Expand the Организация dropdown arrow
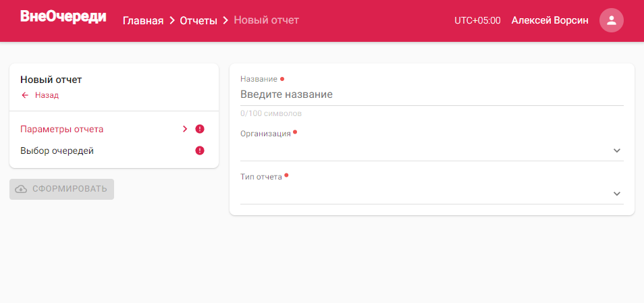 point(616,150)
